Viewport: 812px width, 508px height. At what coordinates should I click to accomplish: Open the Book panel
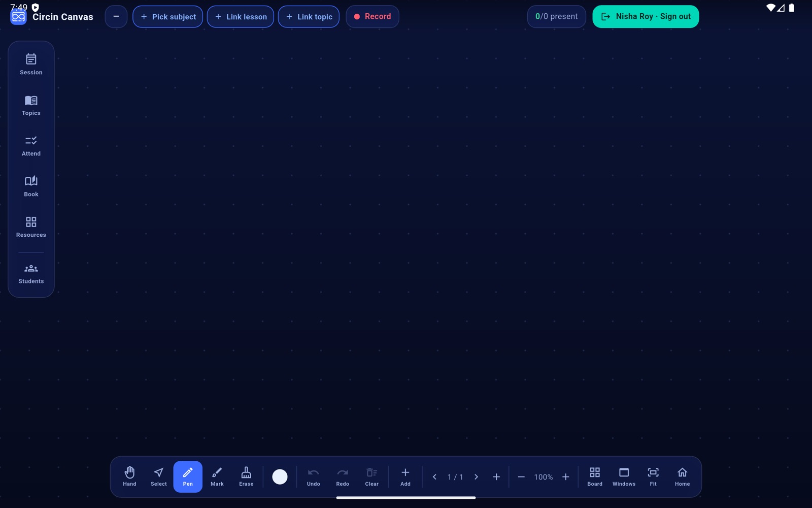pos(31,186)
